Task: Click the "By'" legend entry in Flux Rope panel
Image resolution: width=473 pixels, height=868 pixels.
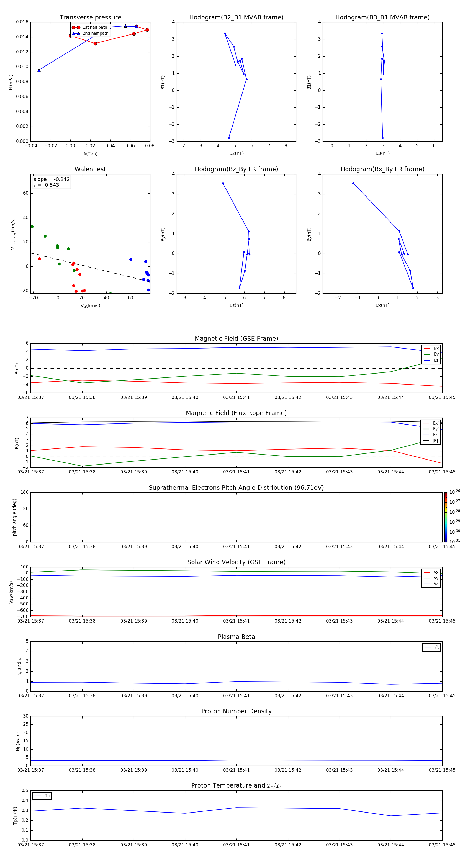Action: point(431,429)
